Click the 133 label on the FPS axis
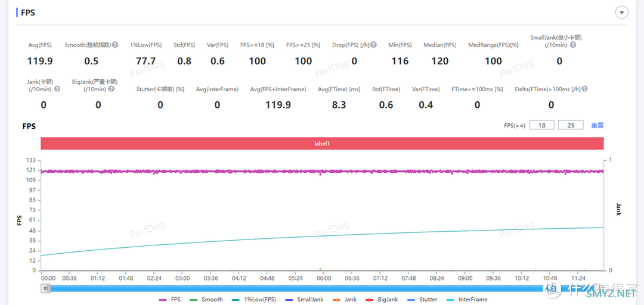 coord(32,160)
